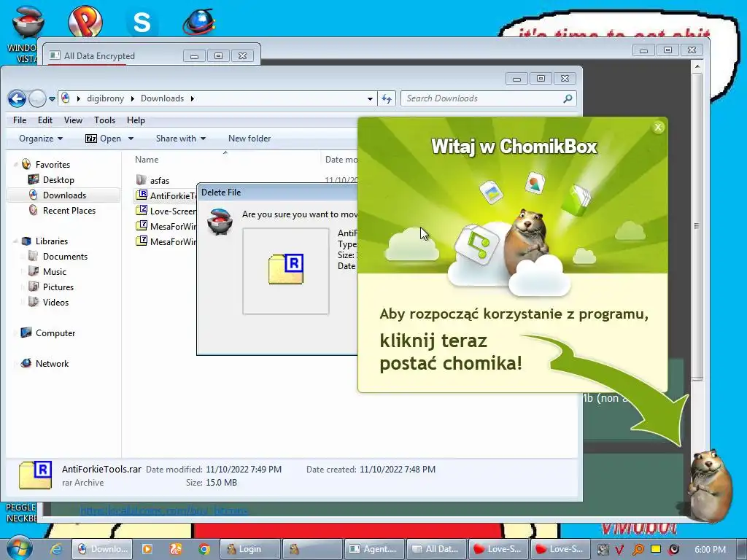Open the Skype desktop icon
This screenshot has height=560, width=747.
tap(142, 23)
